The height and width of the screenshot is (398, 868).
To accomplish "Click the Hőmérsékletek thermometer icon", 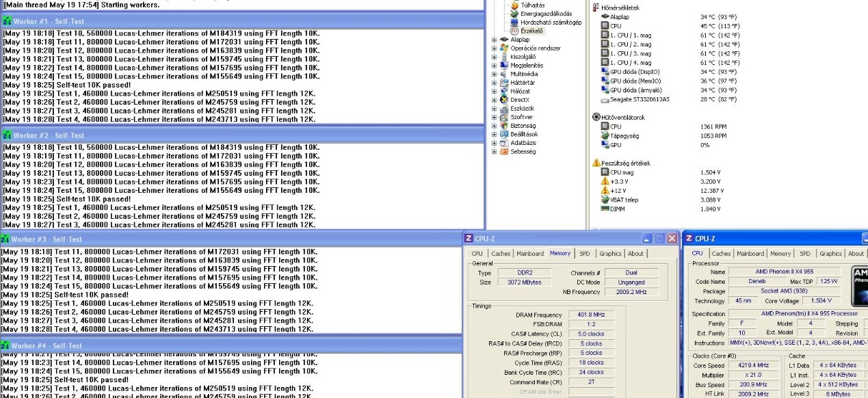I will click(595, 6).
